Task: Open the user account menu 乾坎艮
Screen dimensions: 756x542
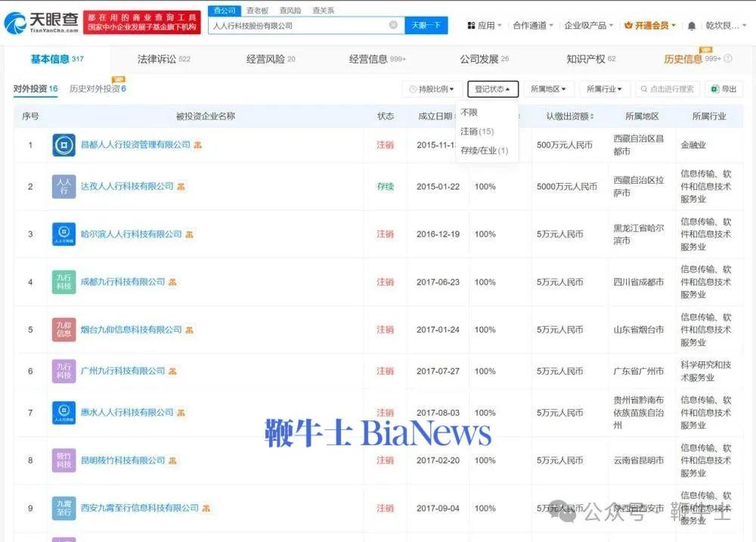Action: [726, 26]
